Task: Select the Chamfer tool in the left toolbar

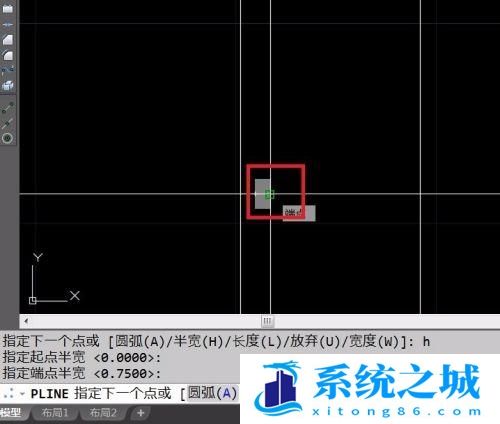Action: (x=8, y=39)
